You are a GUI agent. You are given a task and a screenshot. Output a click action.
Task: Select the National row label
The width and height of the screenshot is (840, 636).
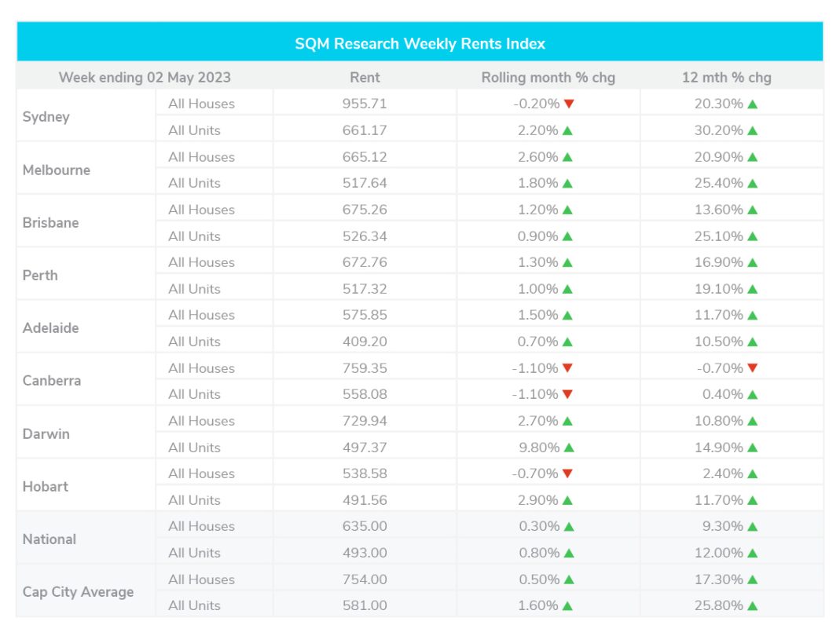pyautogui.click(x=50, y=539)
